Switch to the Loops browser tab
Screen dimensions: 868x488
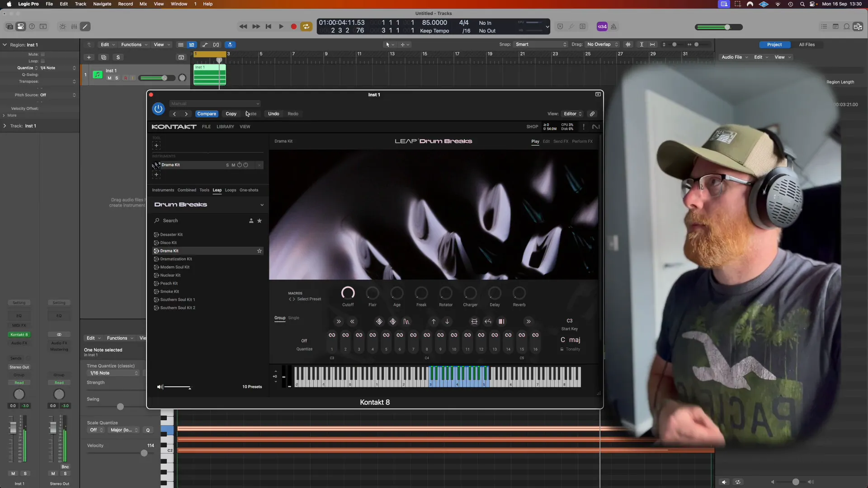[x=231, y=190]
